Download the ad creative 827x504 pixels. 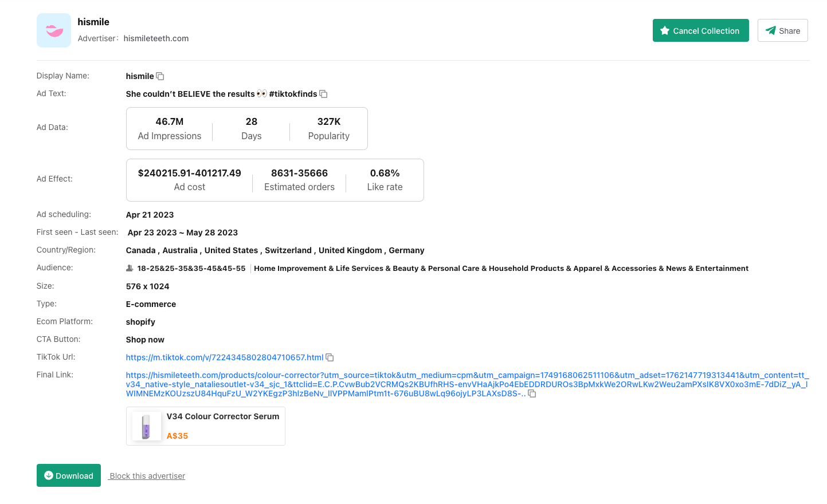coord(69,475)
